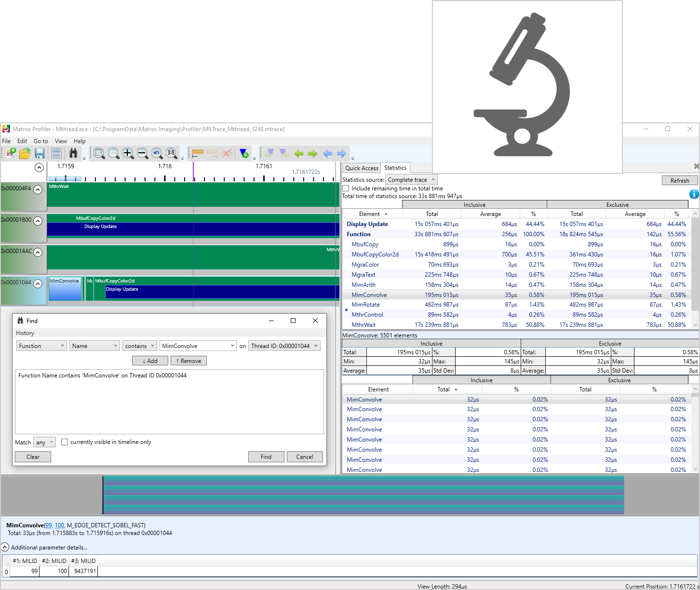
Task: Click the save trace floppy disk icon
Action: click(40, 153)
